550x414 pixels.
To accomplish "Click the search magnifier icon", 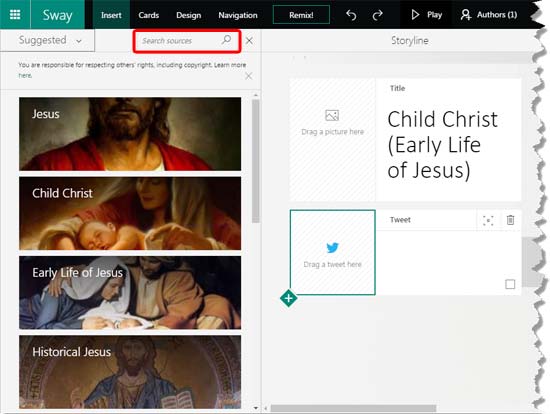I will 227,40.
